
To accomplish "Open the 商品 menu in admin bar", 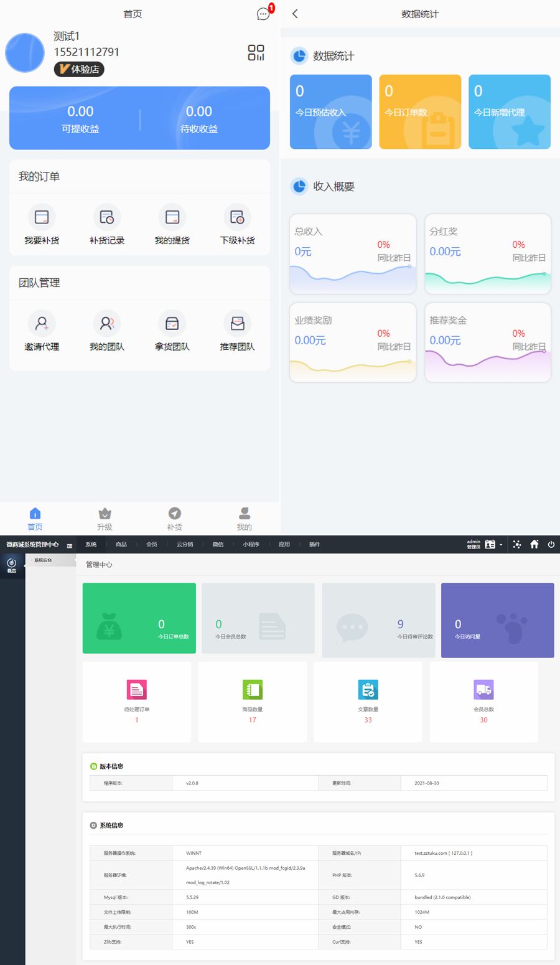I will point(121,544).
